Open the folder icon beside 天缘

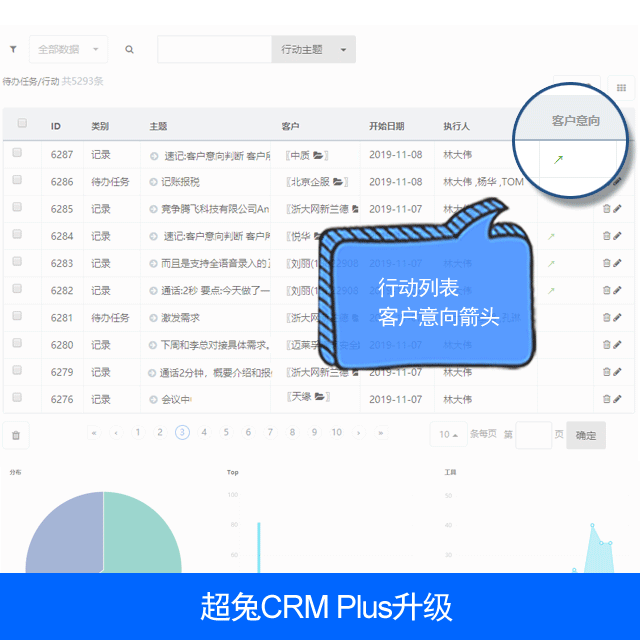pyautogui.click(x=320, y=396)
